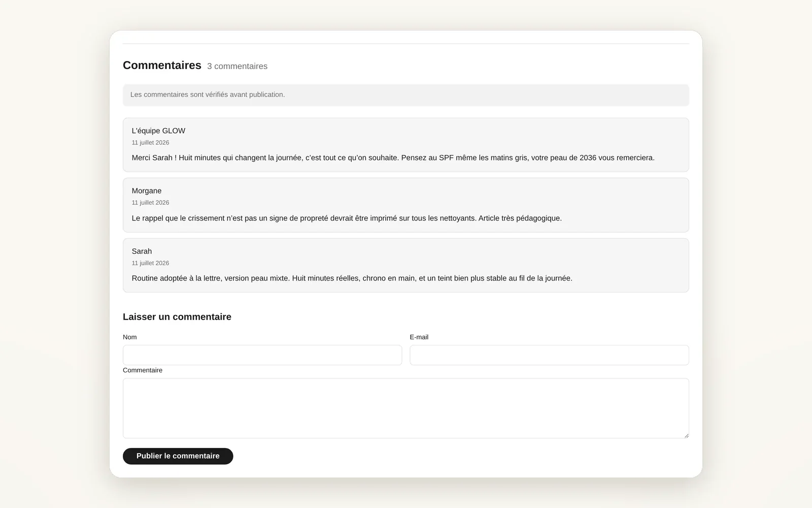
Task: Click the "Commentaire" label above the text area
Action: pyautogui.click(x=143, y=370)
